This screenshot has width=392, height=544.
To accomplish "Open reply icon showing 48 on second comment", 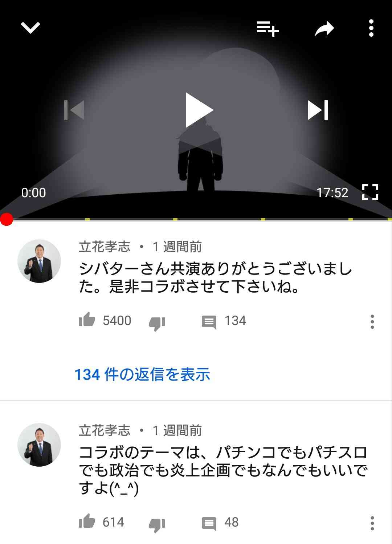I will coord(209,524).
